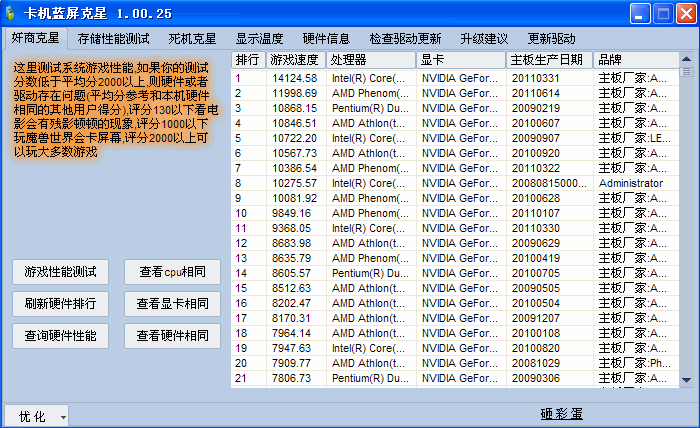The height and width of the screenshot is (428, 700).
Task: Select the row with score 8635.79
Action: pyautogui.click(x=455, y=258)
